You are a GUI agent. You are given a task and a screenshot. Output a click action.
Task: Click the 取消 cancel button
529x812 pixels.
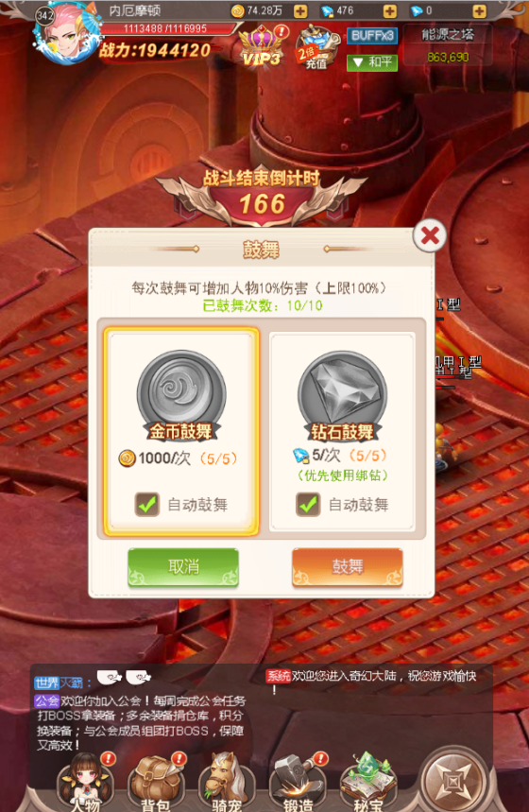pyautogui.click(x=183, y=567)
